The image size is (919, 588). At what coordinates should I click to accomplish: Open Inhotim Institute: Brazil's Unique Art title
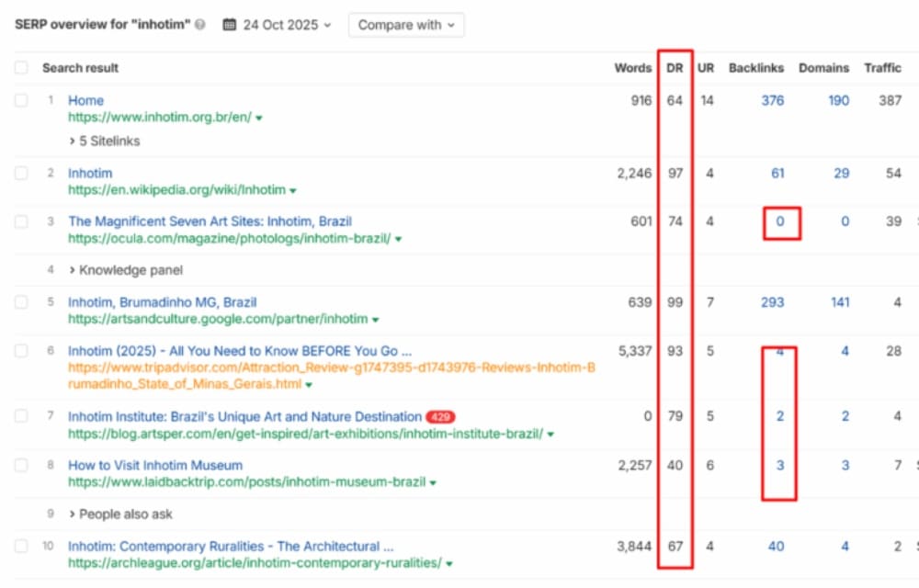(245, 416)
